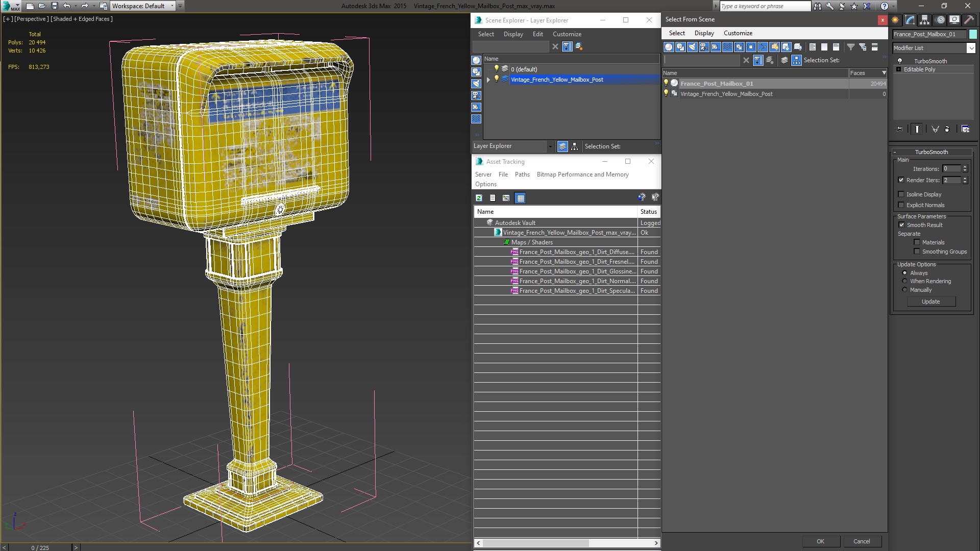Image resolution: width=980 pixels, height=551 pixels.
Task: Open Layer Explorer dropdown at panel bottom
Action: (550, 146)
